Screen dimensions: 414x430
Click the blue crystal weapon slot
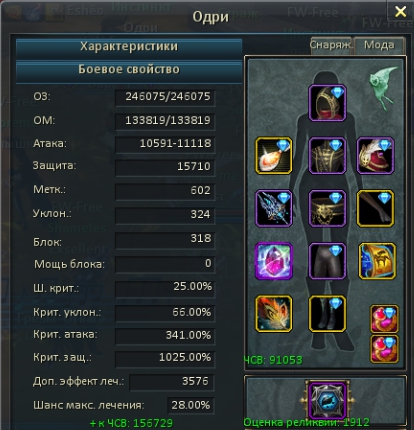click(274, 208)
